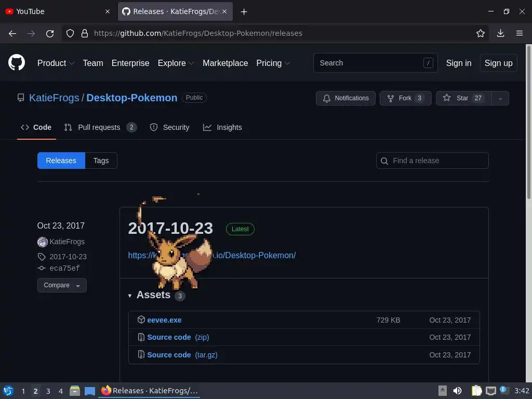Open Firefox downloads panel icon
The width and height of the screenshot is (532, 399).
pyautogui.click(x=500, y=33)
